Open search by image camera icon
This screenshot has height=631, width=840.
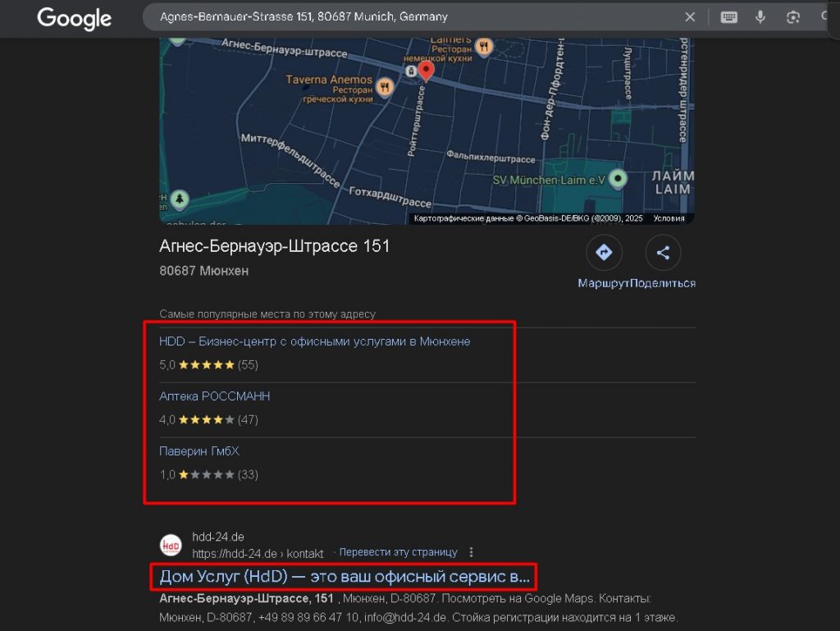tap(793, 17)
